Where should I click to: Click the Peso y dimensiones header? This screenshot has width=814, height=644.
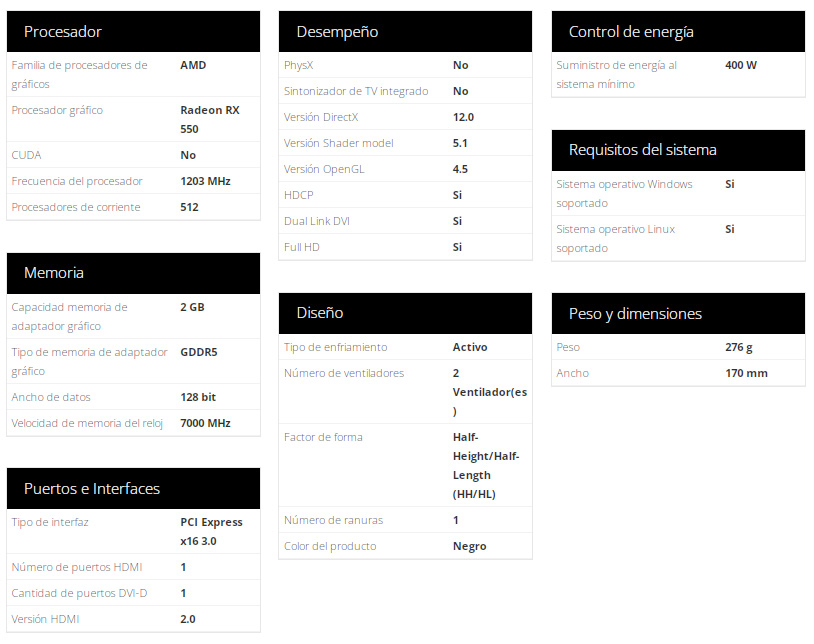click(x=678, y=313)
